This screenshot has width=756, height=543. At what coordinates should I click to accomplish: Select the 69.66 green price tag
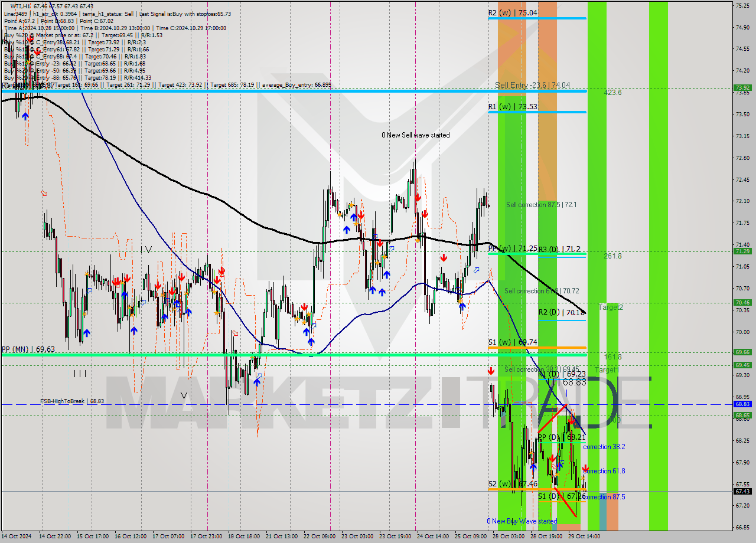742,352
